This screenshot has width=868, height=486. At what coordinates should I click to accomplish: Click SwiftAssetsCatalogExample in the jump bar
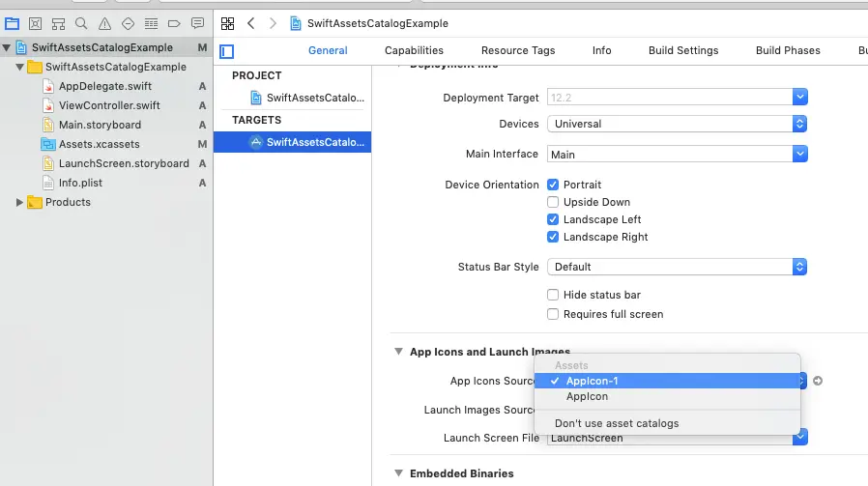pyautogui.click(x=378, y=23)
